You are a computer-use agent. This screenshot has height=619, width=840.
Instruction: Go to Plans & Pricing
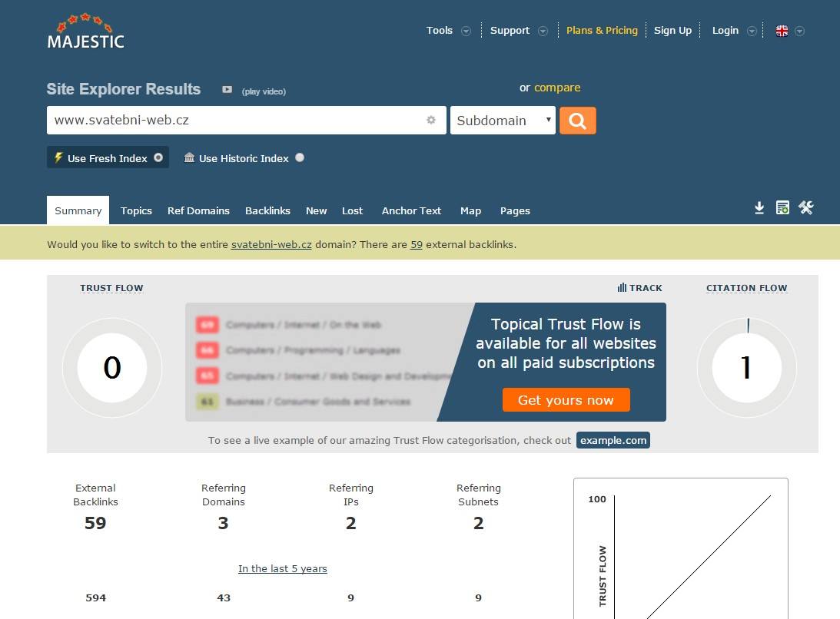tap(603, 31)
